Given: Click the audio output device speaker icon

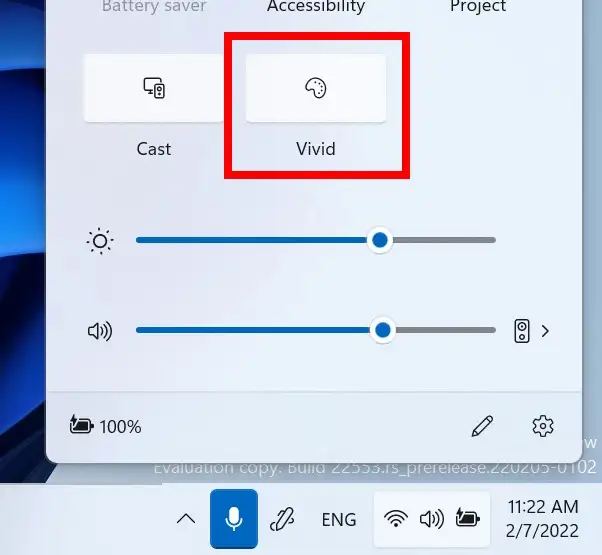Looking at the screenshot, I should (522, 331).
